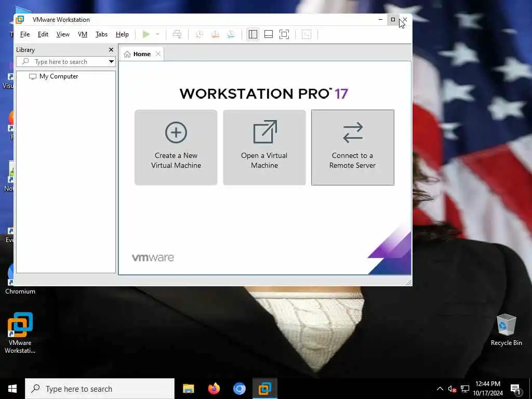Toggle the Library sidebar view icon

[x=253, y=34]
